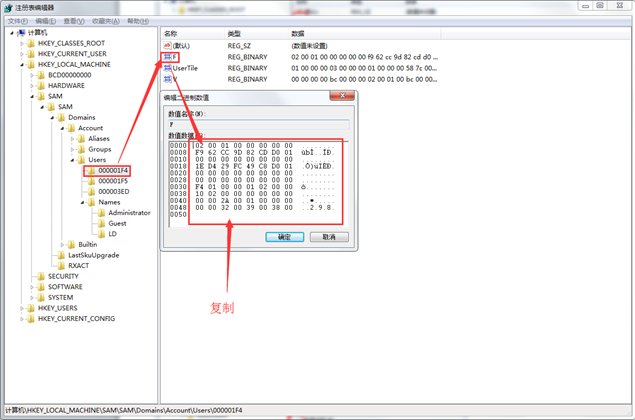Select the LastSkuUpgrade key folder icon
The width and height of the screenshot is (635, 420).
point(61,255)
